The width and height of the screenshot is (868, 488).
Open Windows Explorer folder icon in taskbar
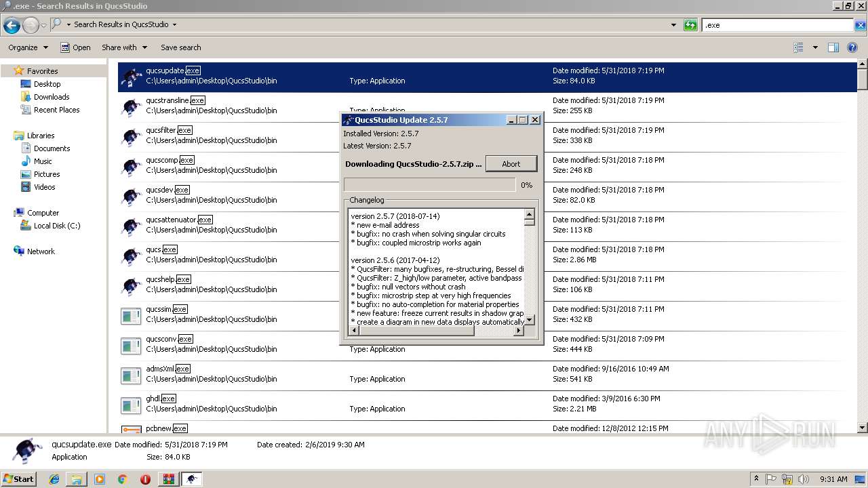pyautogui.click(x=77, y=479)
